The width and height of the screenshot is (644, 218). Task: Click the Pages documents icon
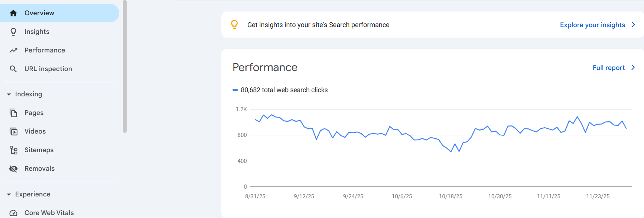pyautogui.click(x=13, y=113)
